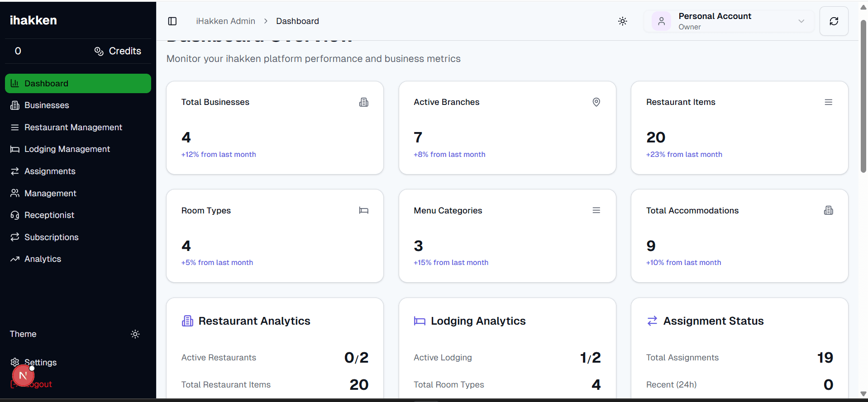Click the Room Types card bed icon
The width and height of the screenshot is (868, 402).
click(x=364, y=210)
